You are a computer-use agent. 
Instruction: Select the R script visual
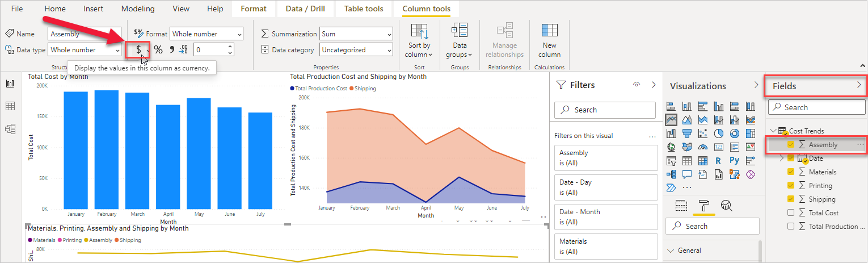[719, 161]
